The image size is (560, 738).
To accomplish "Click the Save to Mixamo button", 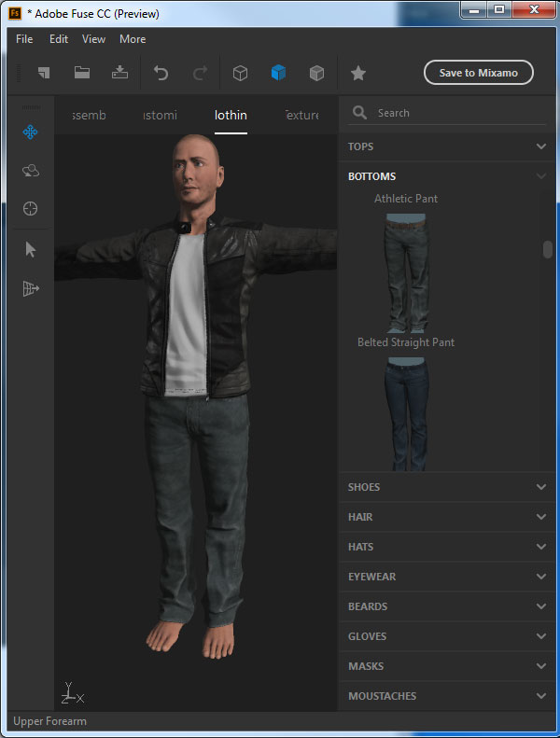I will point(478,73).
